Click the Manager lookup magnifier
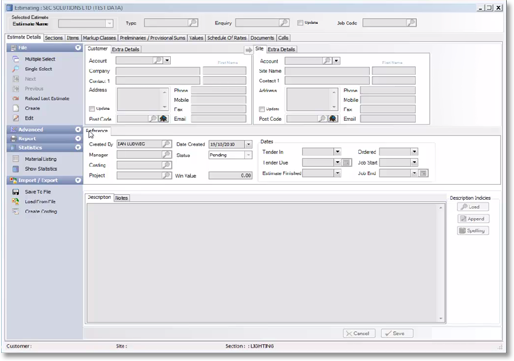This screenshot has height=361, width=514. tap(166, 154)
